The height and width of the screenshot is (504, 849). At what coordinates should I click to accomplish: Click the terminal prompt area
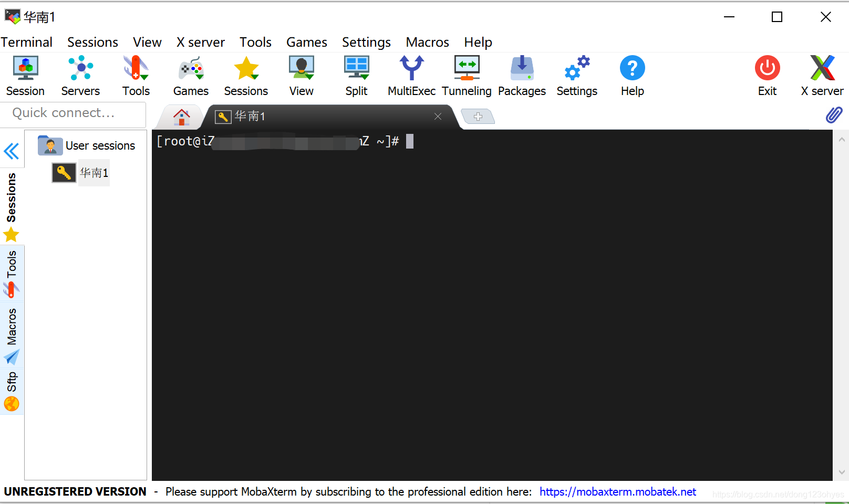(492, 304)
